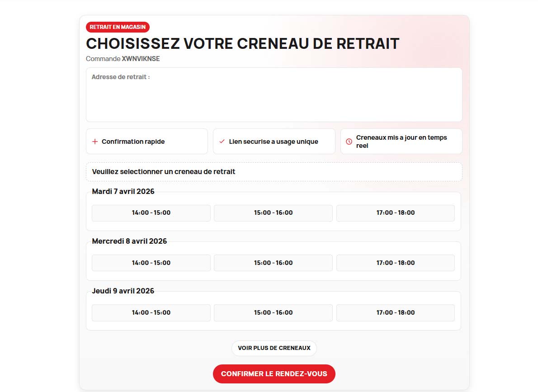
Task: Click the Creneaux mis a jour en temps reel card
Action: click(x=401, y=142)
